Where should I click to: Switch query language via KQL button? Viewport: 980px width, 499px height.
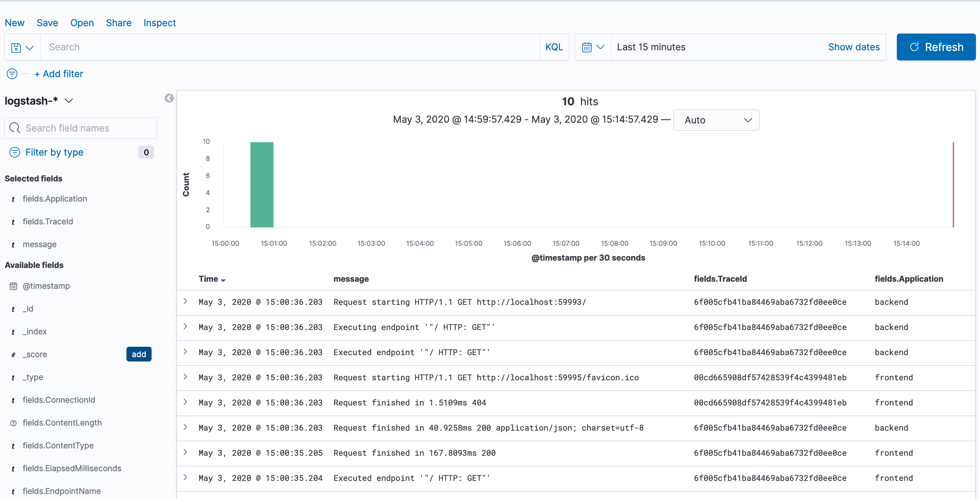tap(554, 47)
